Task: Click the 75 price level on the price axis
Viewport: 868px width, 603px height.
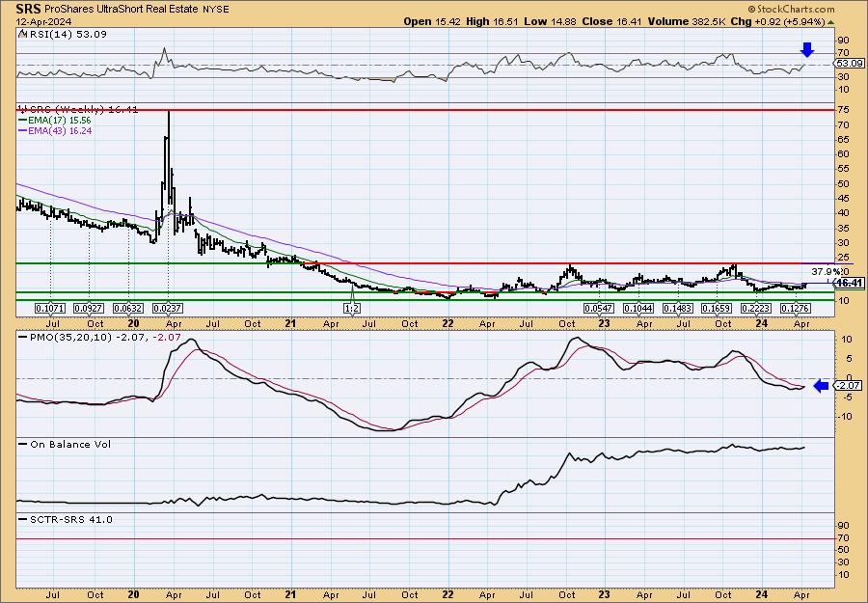Action: 844,110
